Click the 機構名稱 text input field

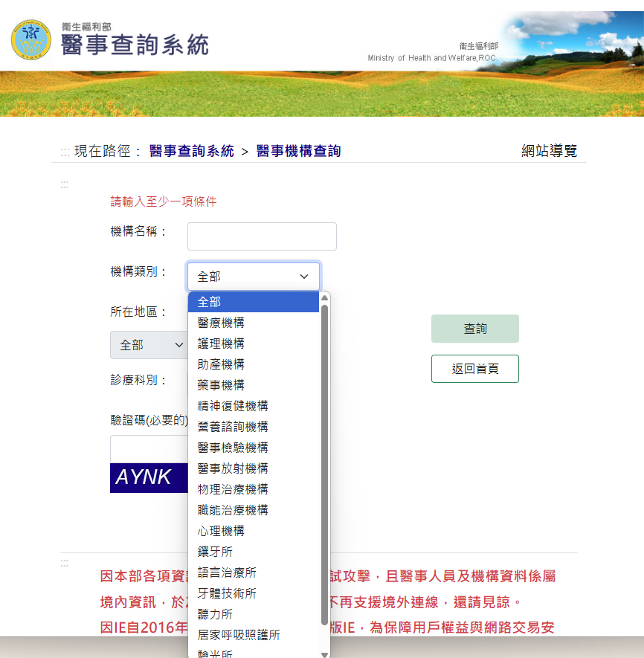(262, 236)
